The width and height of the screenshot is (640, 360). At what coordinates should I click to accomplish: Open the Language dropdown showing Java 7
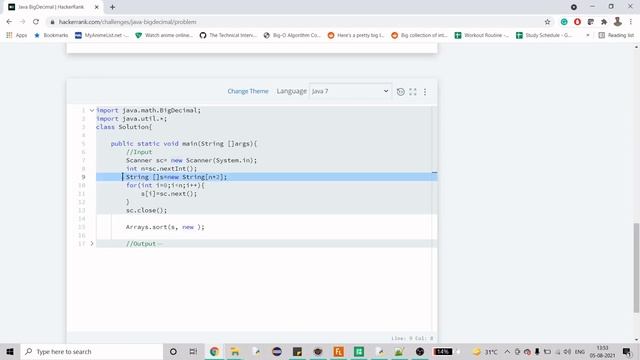click(x=350, y=91)
